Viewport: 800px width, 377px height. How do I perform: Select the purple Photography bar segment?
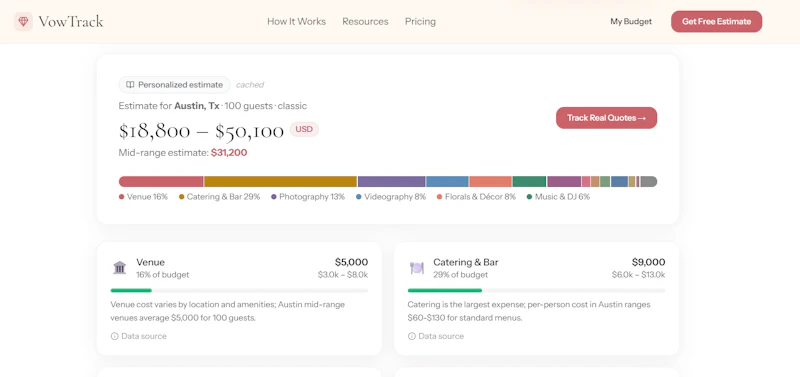[392, 182]
